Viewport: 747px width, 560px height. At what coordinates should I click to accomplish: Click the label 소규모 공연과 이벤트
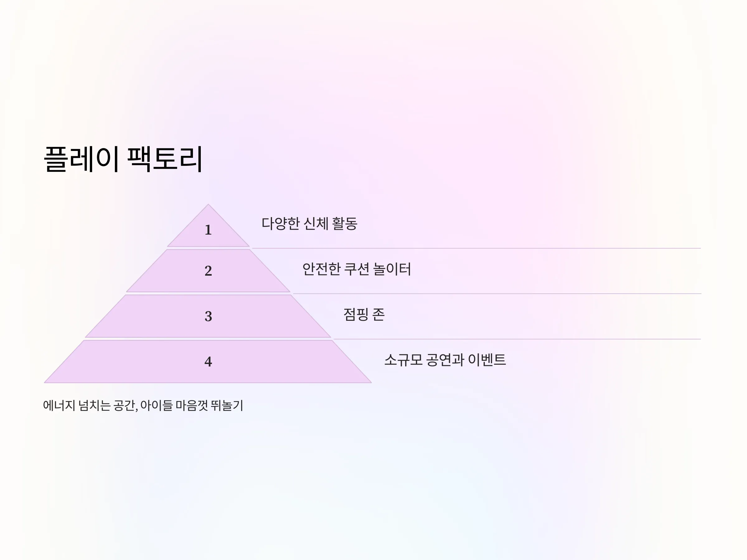click(445, 360)
